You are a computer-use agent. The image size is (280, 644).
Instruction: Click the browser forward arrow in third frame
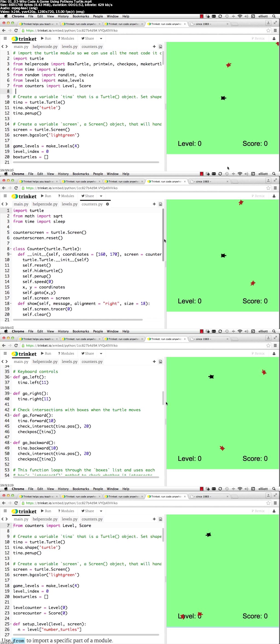coord(10,346)
